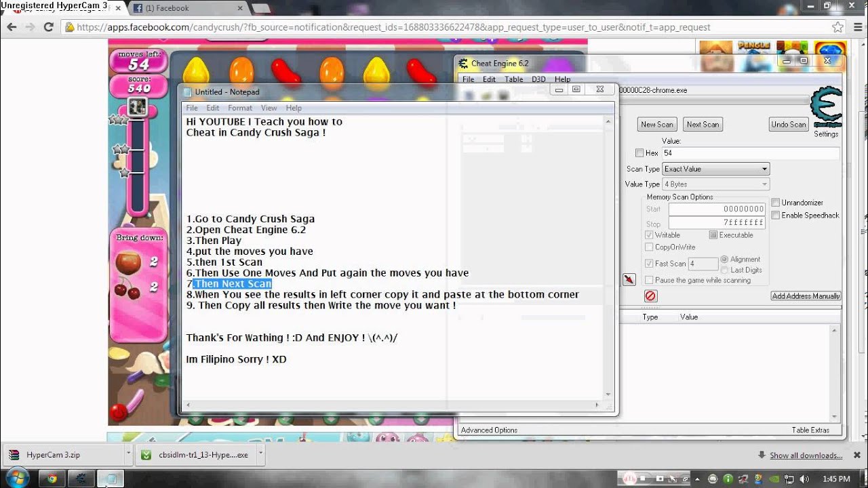
Task: Click the Notepad horizontal scrollbar
Action: click(393, 405)
